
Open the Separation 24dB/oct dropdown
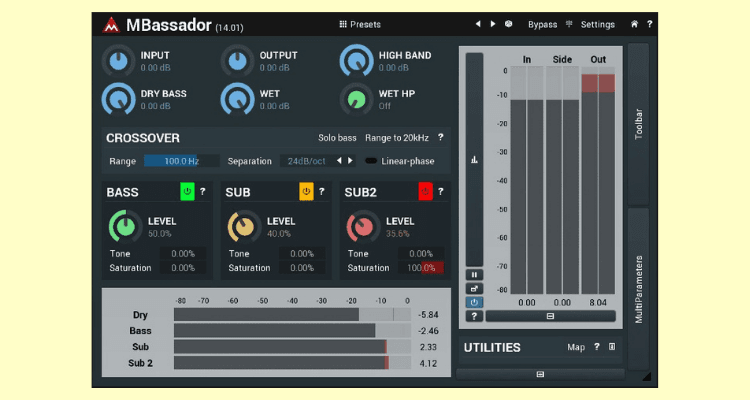pos(307,161)
